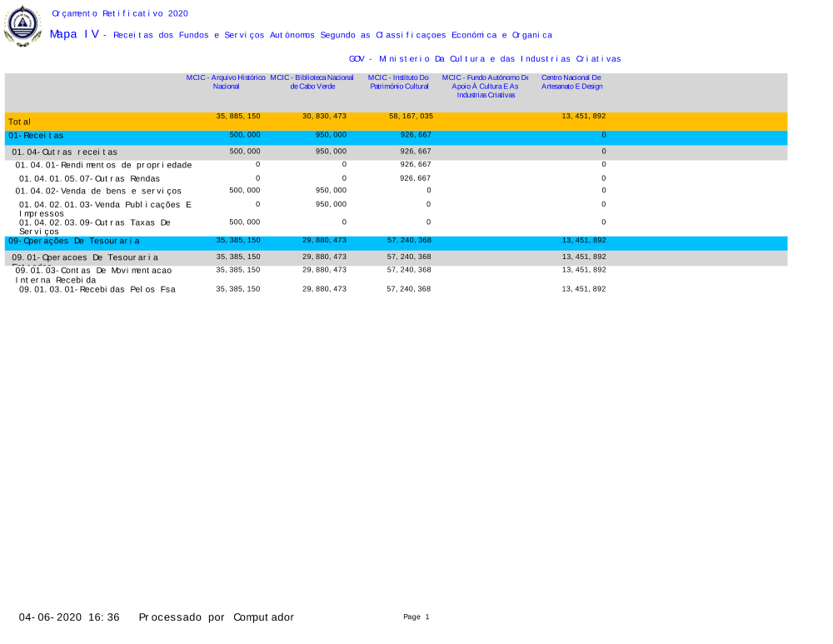
Task: Select the 'Orçamento Retificativo 2020' title
Action: coord(119,13)
